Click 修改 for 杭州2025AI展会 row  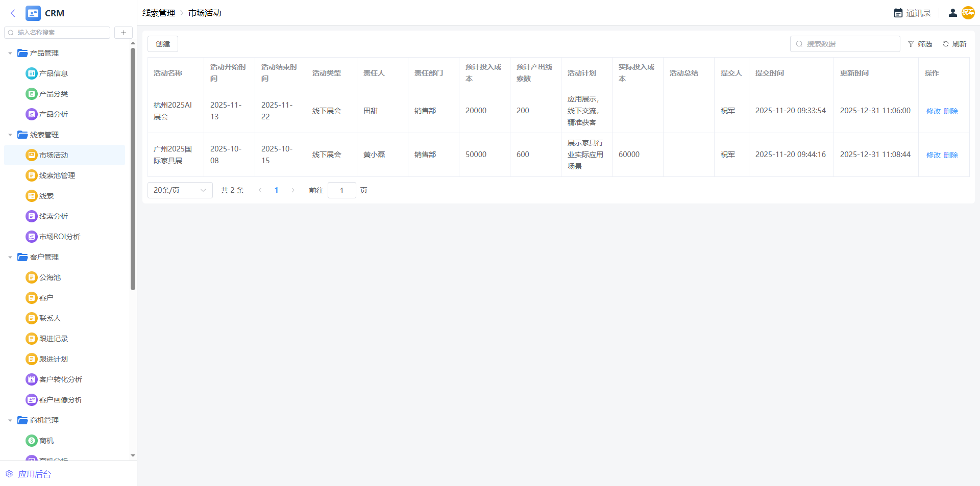[x=933, y=111]
